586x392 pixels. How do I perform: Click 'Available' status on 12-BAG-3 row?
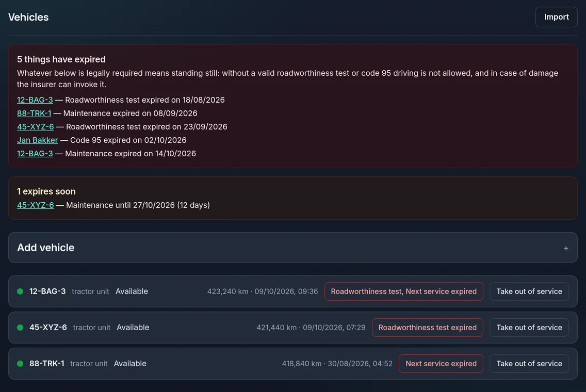coord(132,291)
